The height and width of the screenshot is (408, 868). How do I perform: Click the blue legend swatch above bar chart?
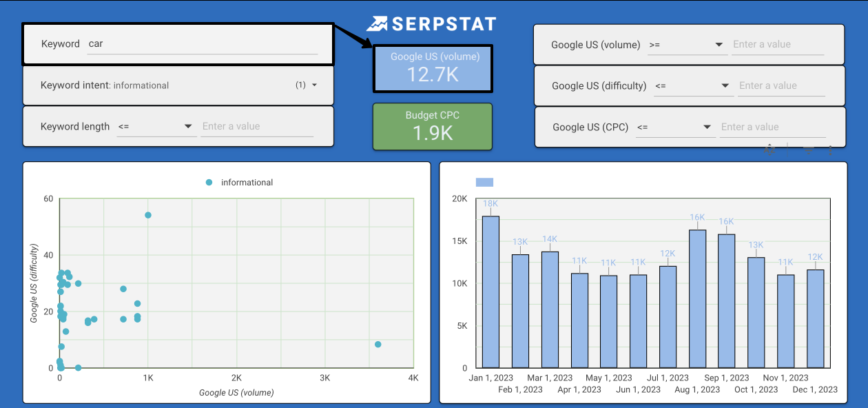[484, 183]
